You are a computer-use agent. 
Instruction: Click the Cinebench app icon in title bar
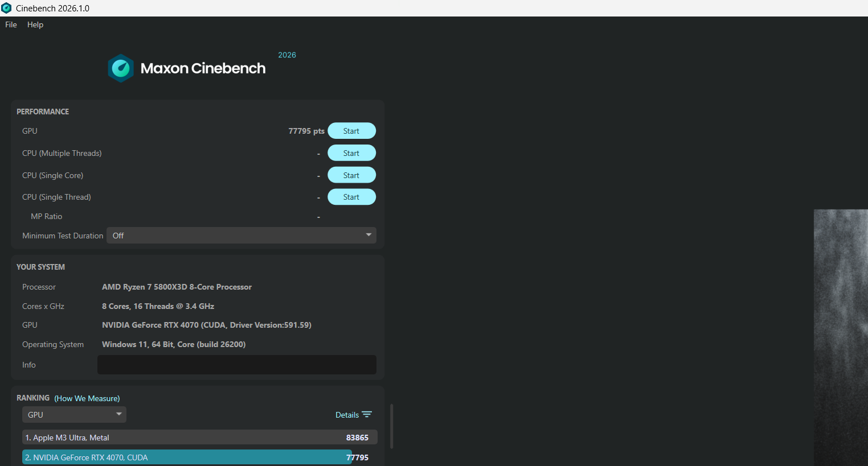click(6, 8)
